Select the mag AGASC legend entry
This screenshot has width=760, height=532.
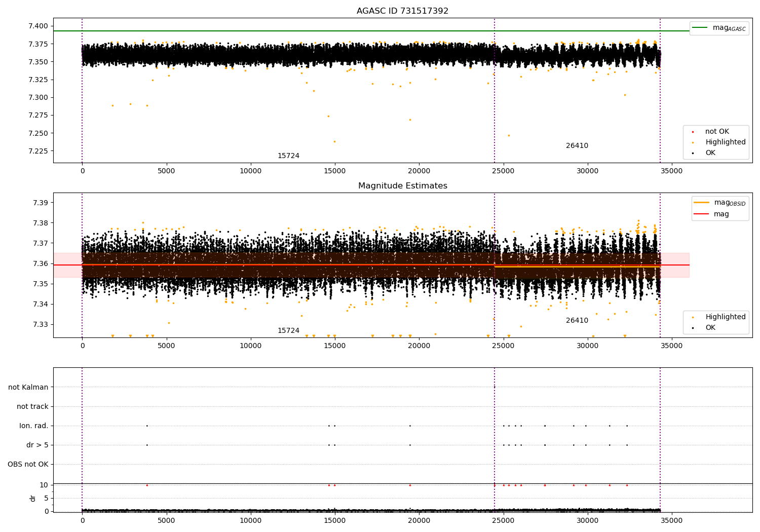pyautogui.click(x=719, y=28)
